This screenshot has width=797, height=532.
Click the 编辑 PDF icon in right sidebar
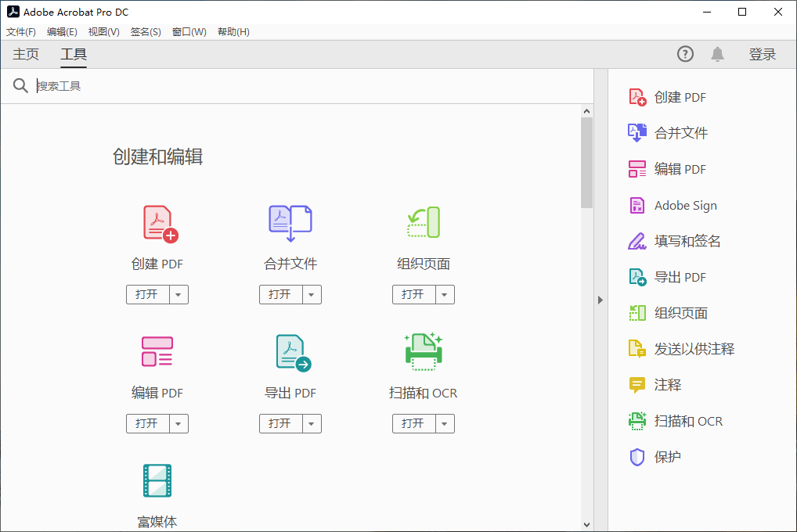pyautogui.click(x=637, y=169)
